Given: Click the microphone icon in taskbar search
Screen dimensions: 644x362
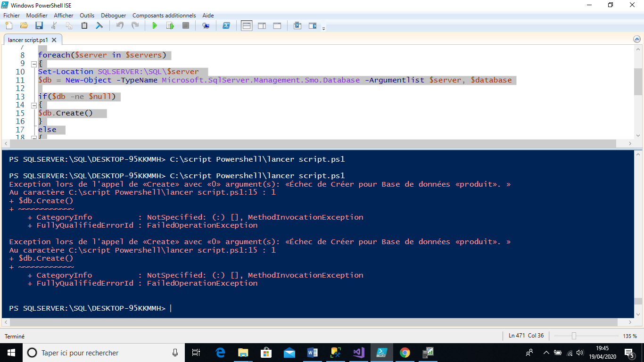Looking at the screenshot, I should pos(175,353).
